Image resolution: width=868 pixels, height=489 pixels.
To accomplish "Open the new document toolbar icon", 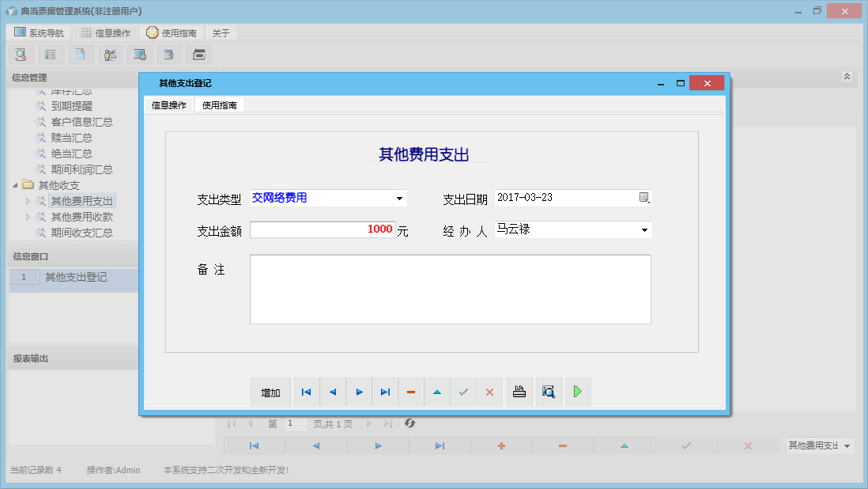I will [x=81, y=55].
